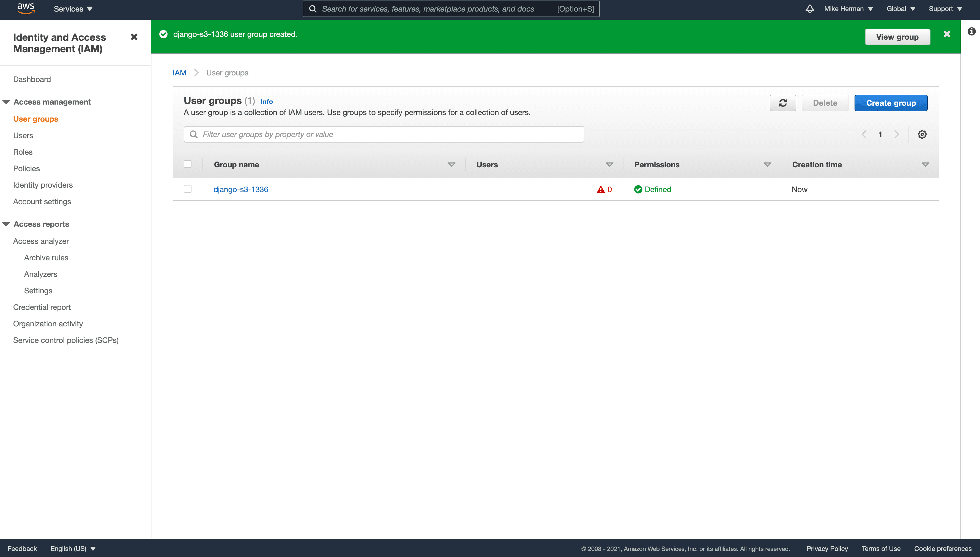Click the 'User groups' breadcrumb text
Screen dimensions: 980x557
click(x=227, y=73)
